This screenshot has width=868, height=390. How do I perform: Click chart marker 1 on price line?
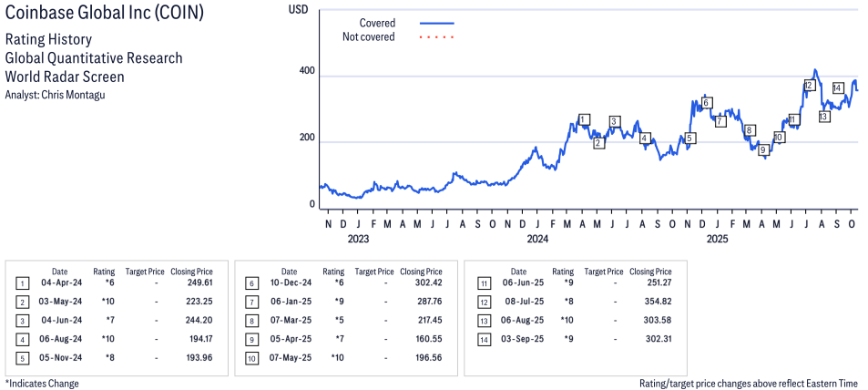coord(584,119)
